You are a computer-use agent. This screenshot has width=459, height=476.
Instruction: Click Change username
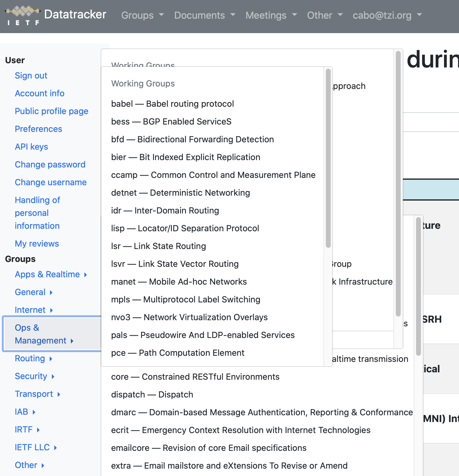click(51, 182)
